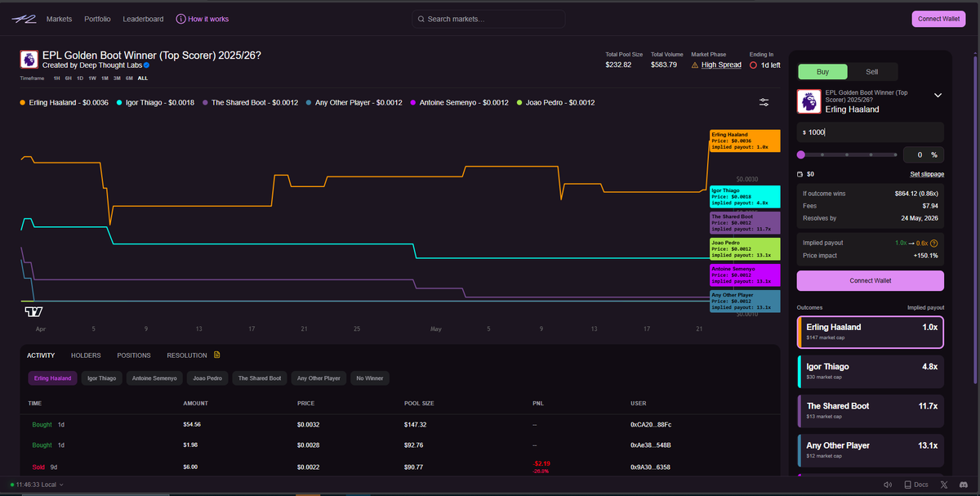Select the Buy toggle
Screen dimensions: 980x496
pos(822,71)
